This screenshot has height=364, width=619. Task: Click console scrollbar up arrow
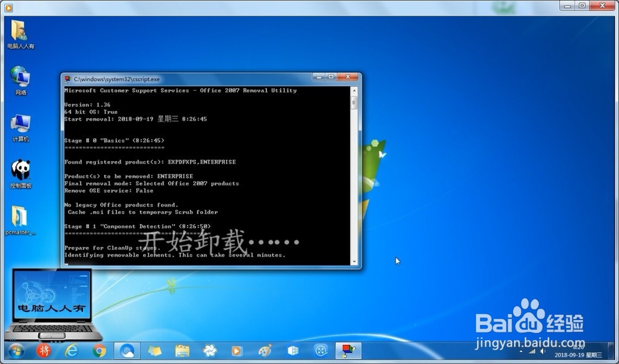pos(354,90)
